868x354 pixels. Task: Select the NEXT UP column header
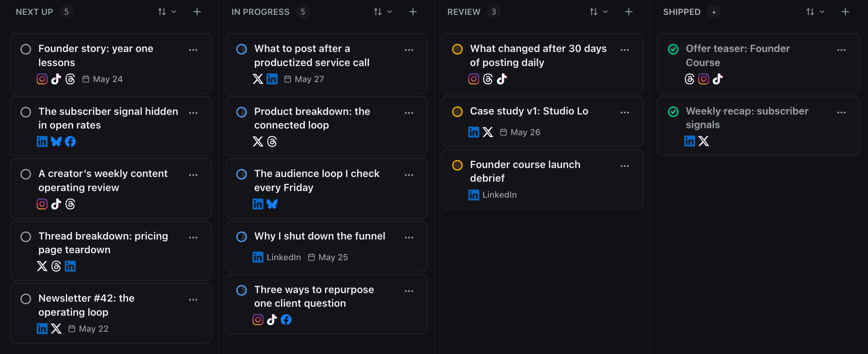pos(34,12)
